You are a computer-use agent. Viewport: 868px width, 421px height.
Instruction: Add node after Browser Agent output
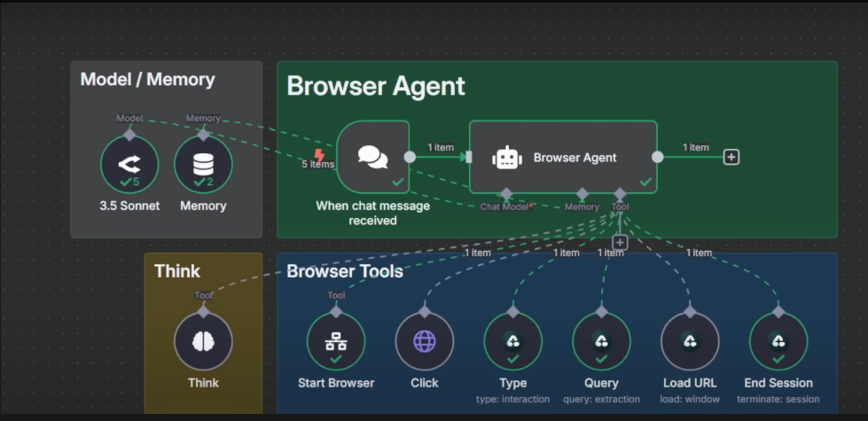(731, 157)
